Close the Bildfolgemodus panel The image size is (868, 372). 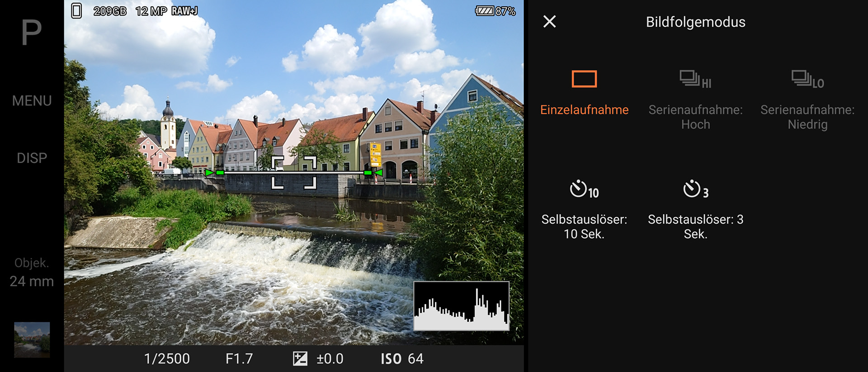pos(549,22)
